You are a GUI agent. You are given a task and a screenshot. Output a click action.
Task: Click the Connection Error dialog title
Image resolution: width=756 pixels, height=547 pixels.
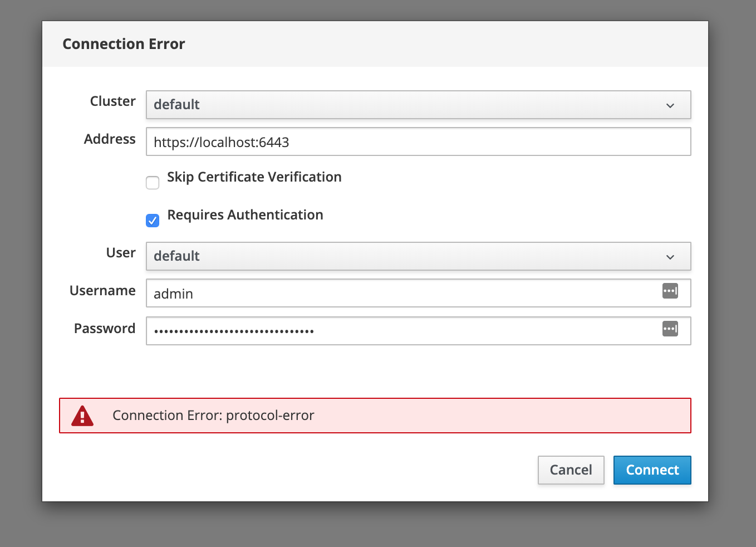pos(124,43)
